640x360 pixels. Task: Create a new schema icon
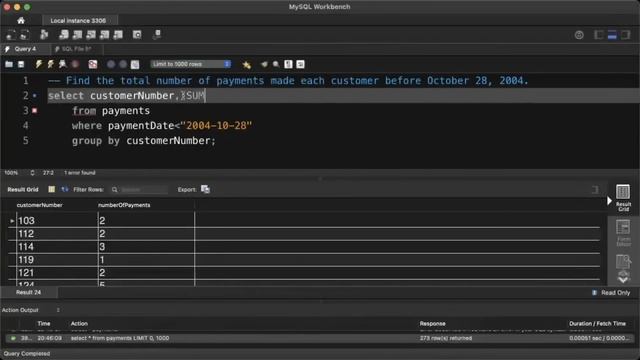click(64, 35)
